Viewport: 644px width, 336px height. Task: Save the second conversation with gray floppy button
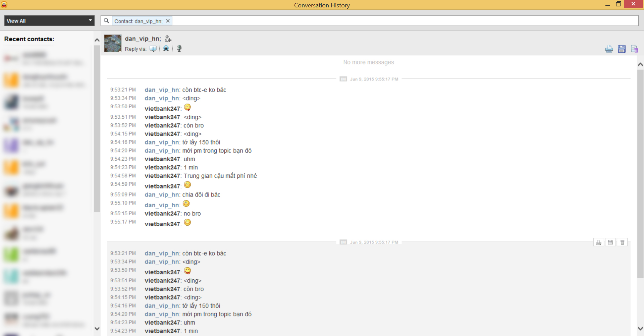(610, 242)
